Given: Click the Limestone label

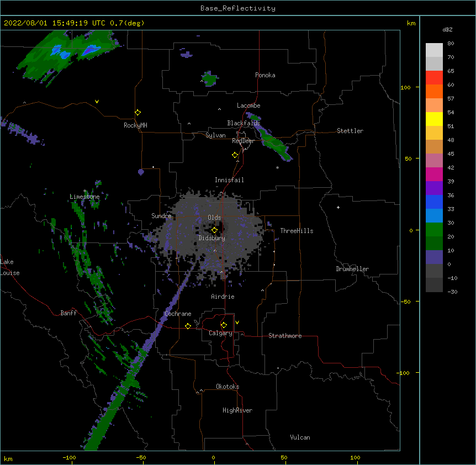Looking at the screenshot, I should (x=84, y=197).
